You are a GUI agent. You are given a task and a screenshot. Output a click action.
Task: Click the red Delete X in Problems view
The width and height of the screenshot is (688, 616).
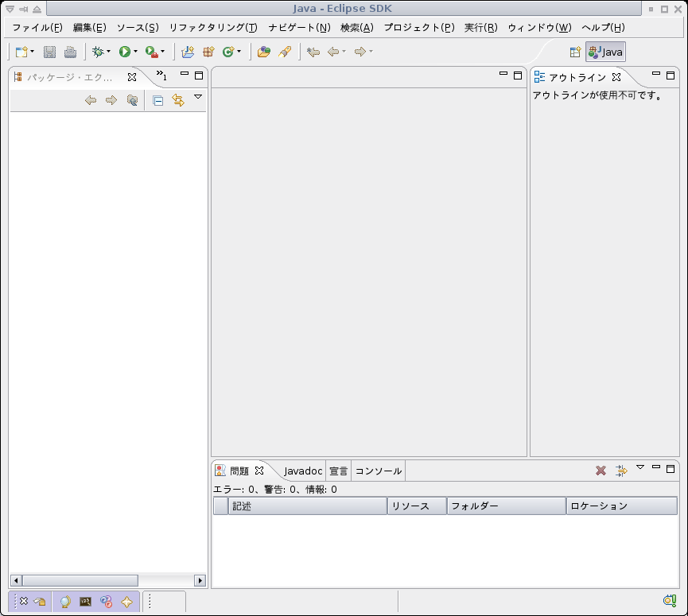[x=601, y=471]
